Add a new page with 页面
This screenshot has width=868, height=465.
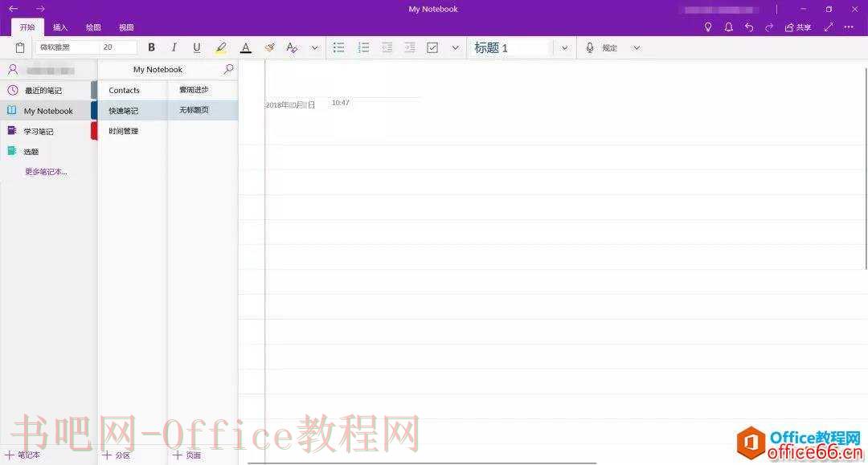pyautogui.click(x=186, y=455)
